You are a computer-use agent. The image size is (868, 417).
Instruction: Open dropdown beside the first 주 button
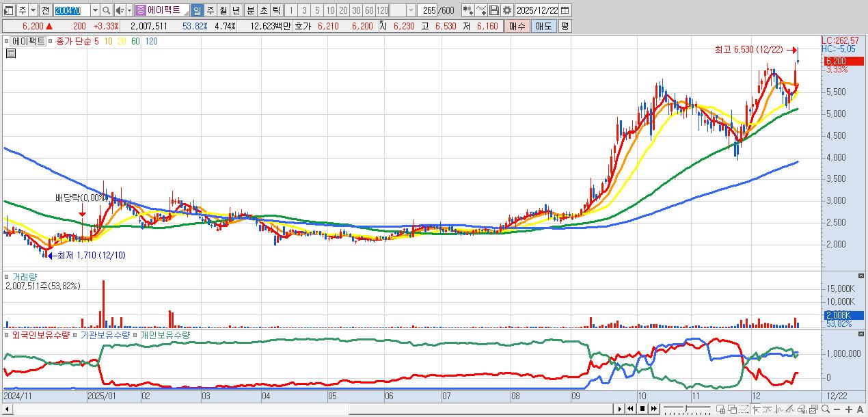33,10
